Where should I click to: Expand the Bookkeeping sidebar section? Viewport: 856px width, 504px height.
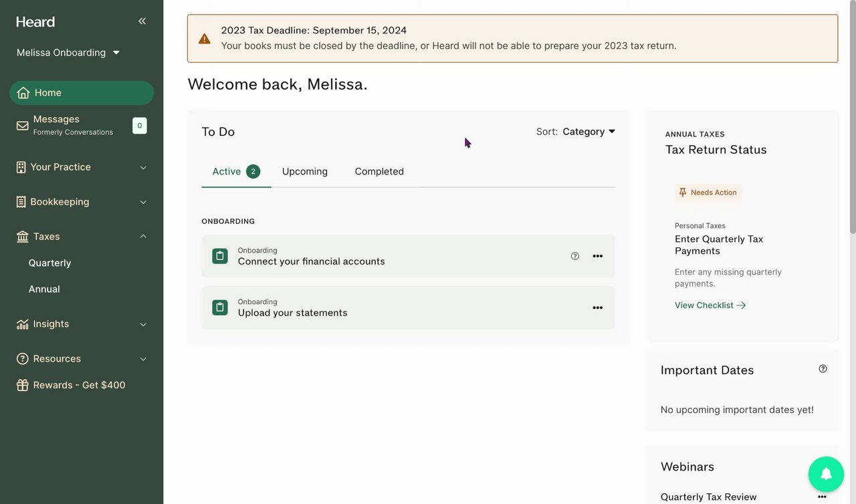[142, 203]
